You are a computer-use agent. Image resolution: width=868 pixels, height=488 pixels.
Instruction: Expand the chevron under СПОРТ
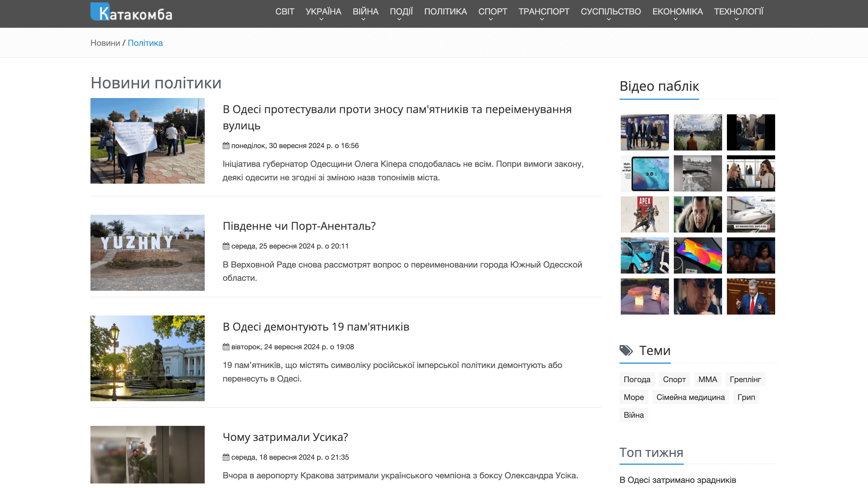491,20
